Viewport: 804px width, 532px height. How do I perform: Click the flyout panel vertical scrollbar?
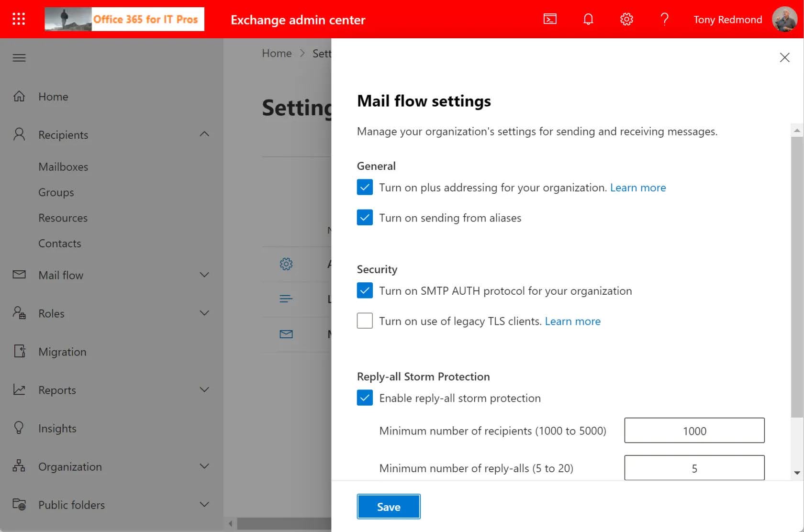pyautogui.click(x=797, y=277)
